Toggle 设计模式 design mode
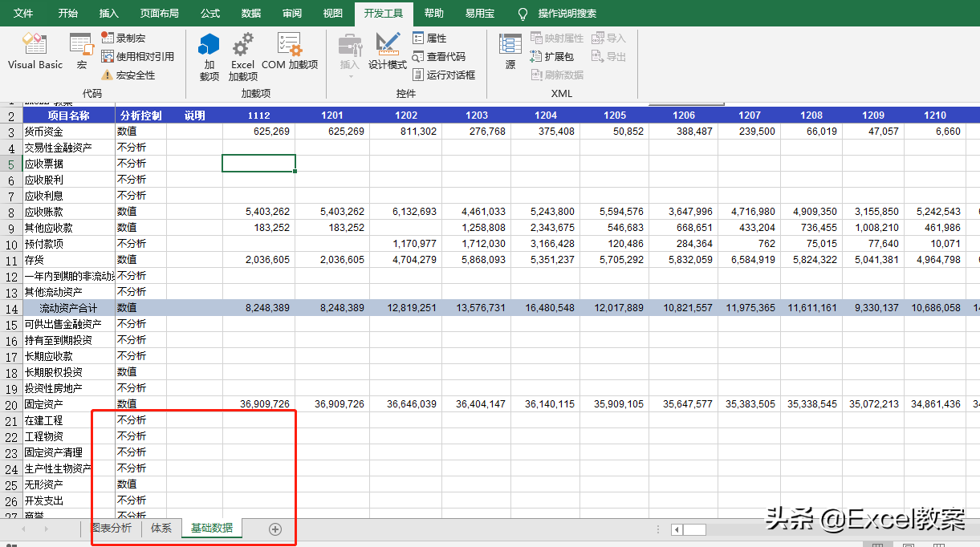The height and width of the screenshot is (547, 980). [388, 51]
